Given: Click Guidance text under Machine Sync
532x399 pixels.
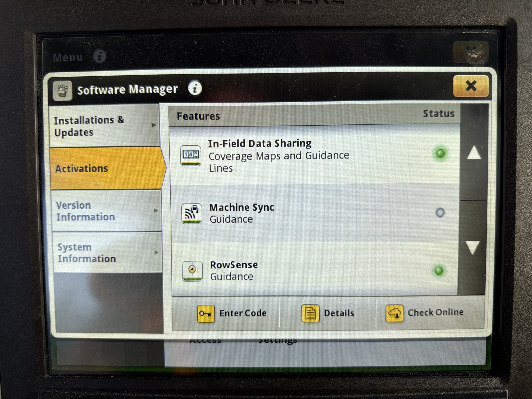Looking at the screenshot, I should (231, 219).
